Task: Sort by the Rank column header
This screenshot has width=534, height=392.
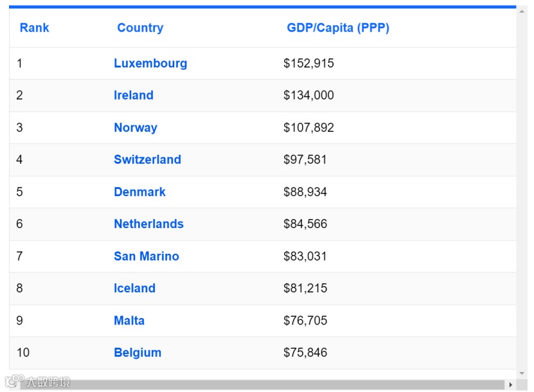Action: point(34,28)
